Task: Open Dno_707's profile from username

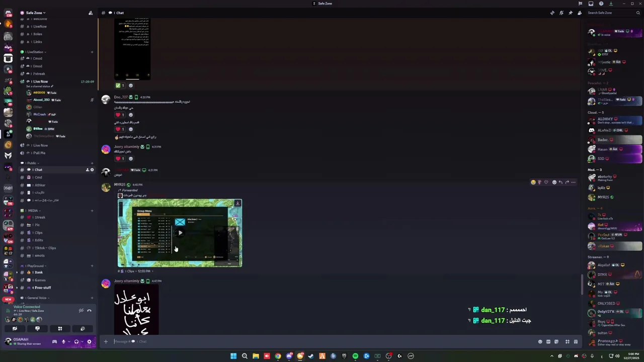Action: 121,97
